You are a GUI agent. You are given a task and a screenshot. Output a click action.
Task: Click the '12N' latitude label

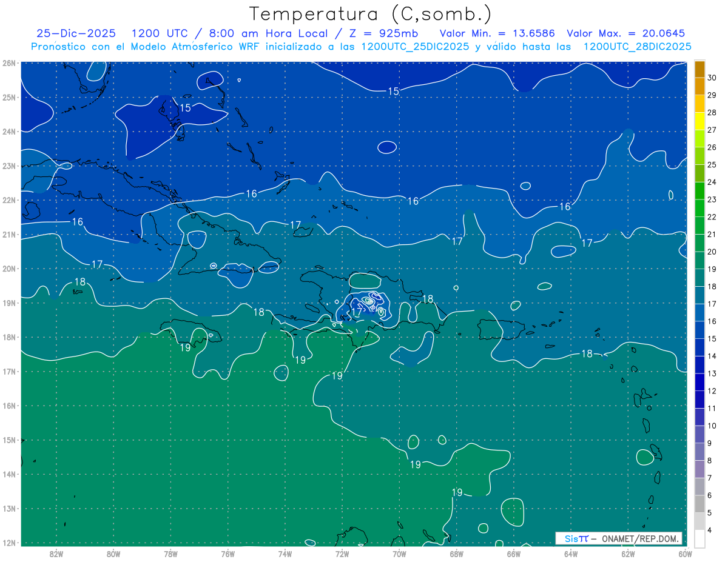(8, 543)
